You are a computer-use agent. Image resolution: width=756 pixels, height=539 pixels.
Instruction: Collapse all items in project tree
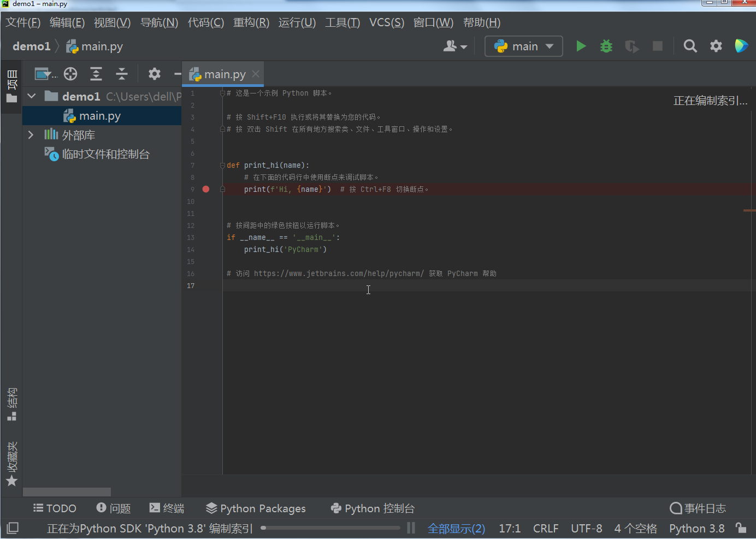tap(122, 74)
